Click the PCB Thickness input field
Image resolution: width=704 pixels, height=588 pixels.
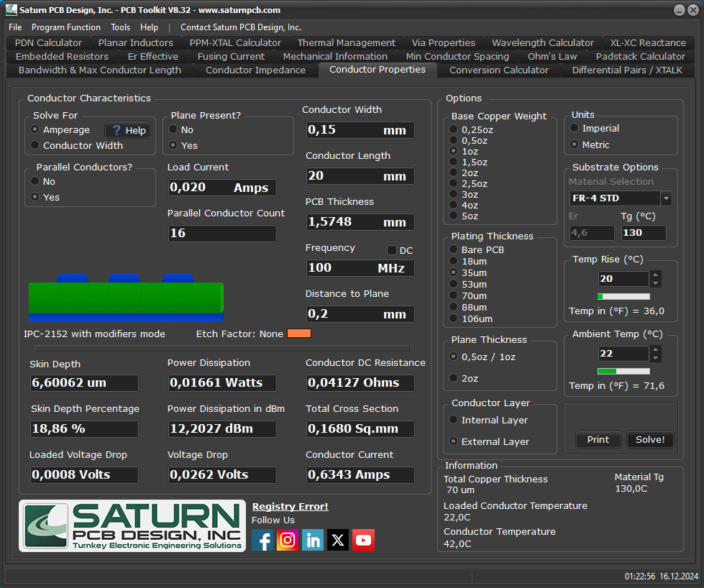pyautogui.click(x=360, y=222)
